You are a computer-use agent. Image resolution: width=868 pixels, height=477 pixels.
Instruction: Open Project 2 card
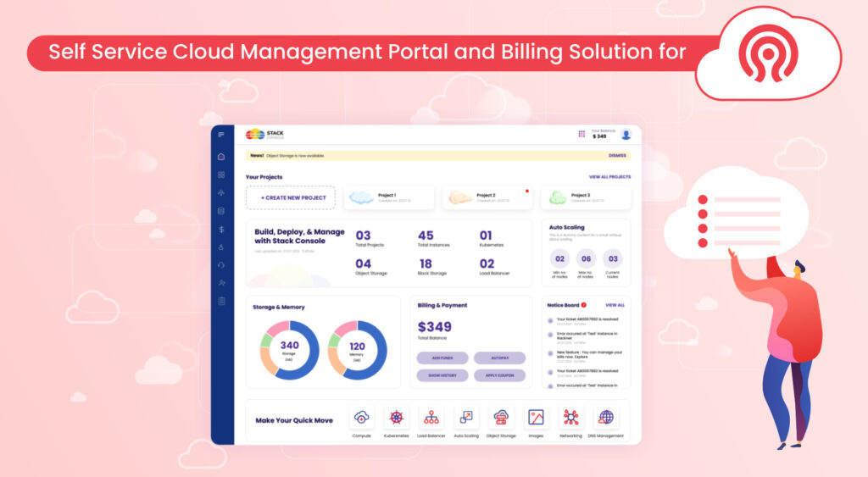click(487, 197)
